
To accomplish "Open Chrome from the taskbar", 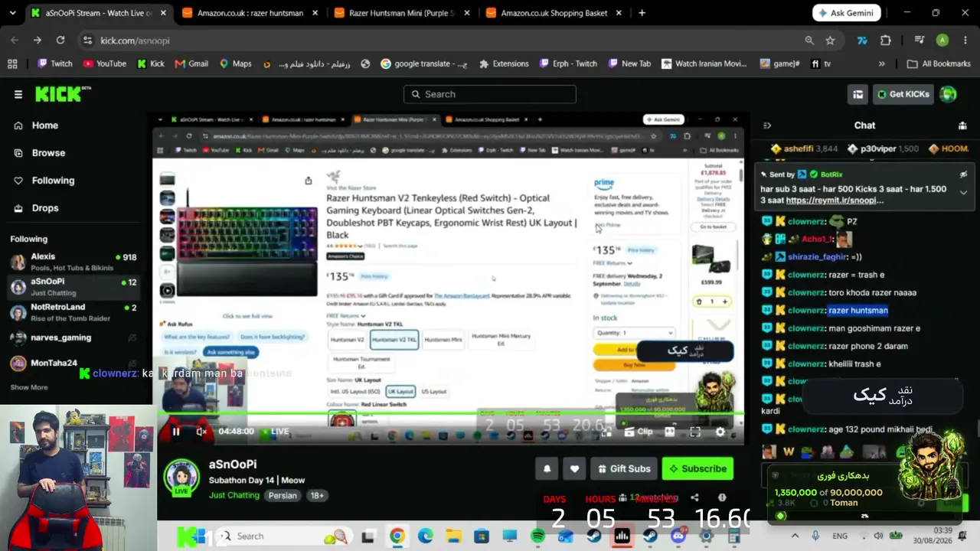I will tap(397, 536).
